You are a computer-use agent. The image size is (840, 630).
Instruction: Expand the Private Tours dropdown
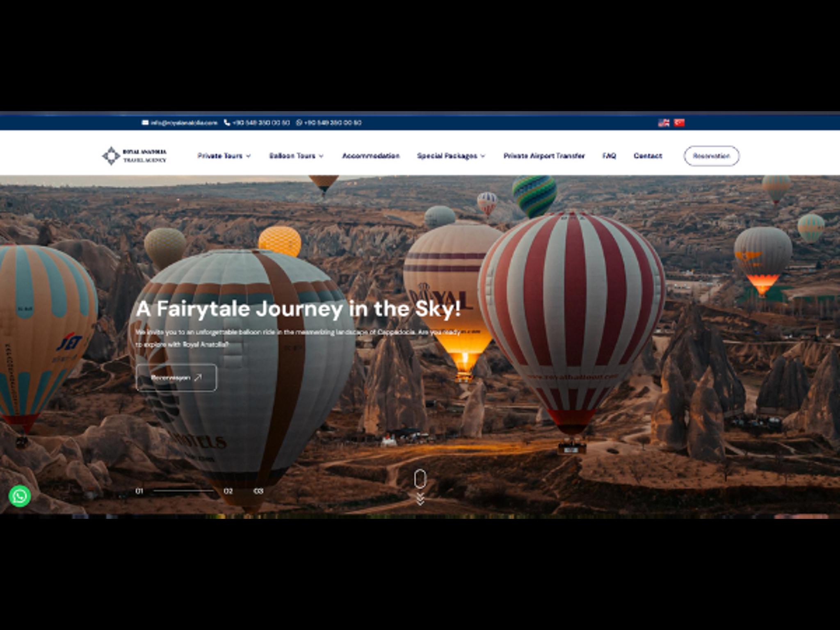[x=224, y=156]
